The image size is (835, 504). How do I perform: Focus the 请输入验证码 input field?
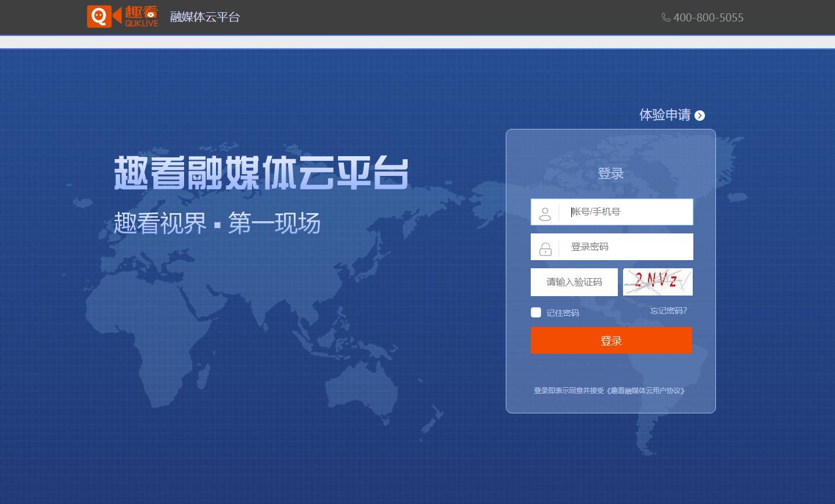pyautogui.click(x=574, y=282)
